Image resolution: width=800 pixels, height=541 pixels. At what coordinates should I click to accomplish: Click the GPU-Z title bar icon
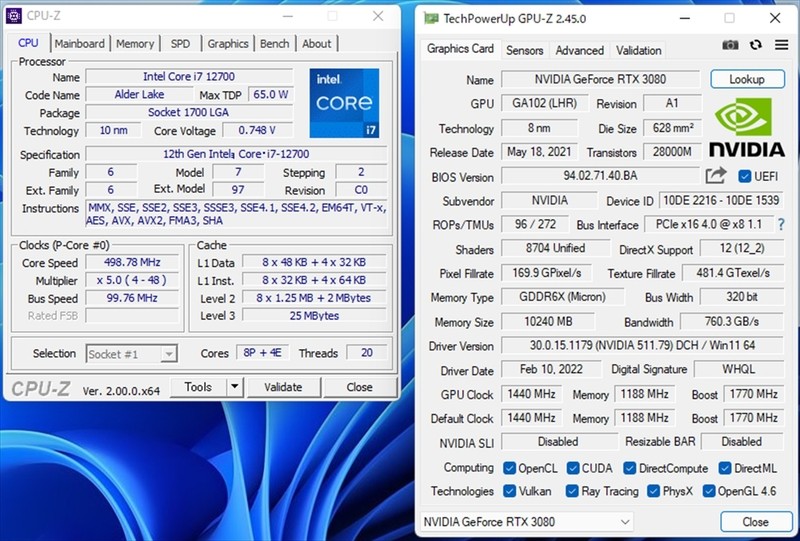(431, 18)
